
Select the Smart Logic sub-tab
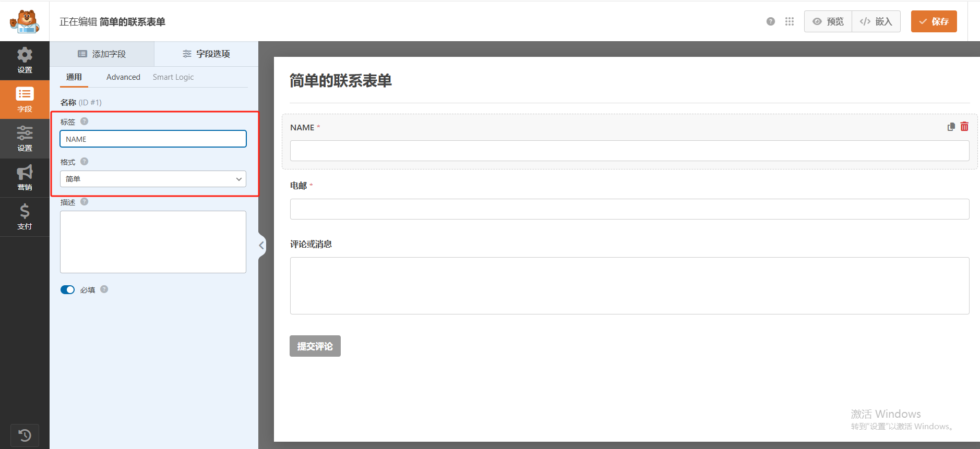pos(173,77)
